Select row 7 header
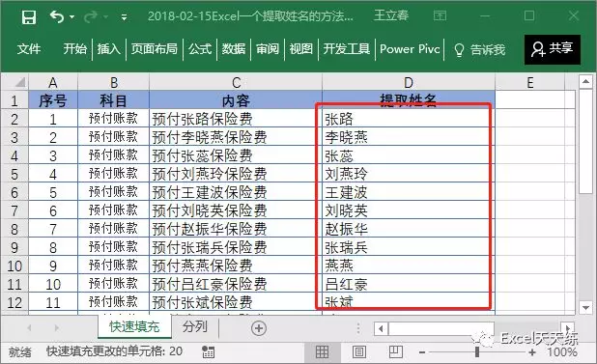This screenshot has width=597, height=364. tap(14, 210)
